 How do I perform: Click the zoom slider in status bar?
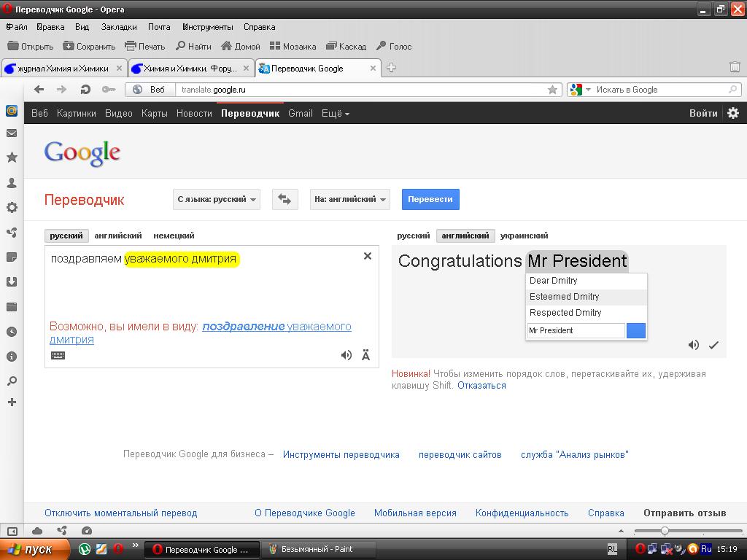point(665,531)
